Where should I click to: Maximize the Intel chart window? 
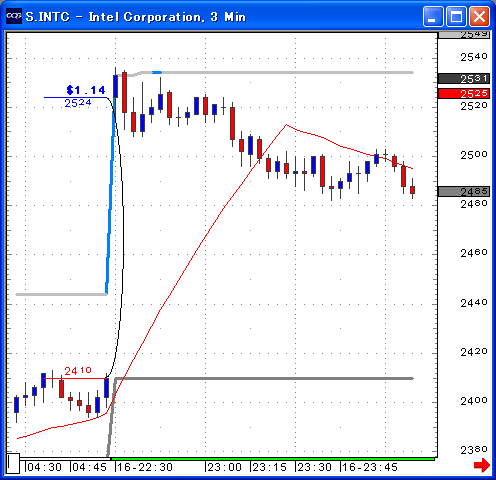456,16
